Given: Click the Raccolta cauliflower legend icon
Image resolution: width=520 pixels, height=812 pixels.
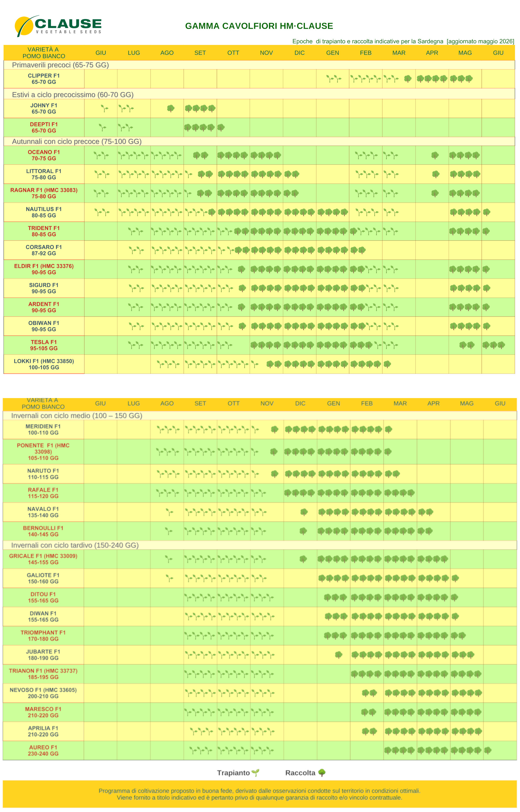Looking at the screenshot, I should tap(322, 772).
